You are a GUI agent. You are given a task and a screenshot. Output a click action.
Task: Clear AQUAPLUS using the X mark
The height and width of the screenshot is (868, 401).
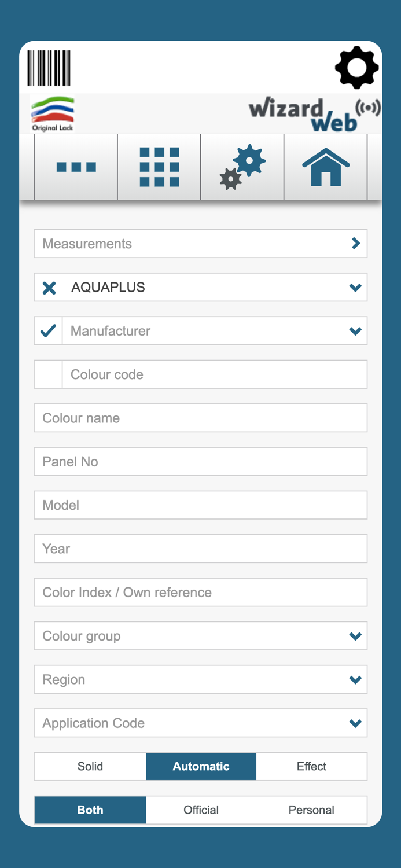(49, 287)
